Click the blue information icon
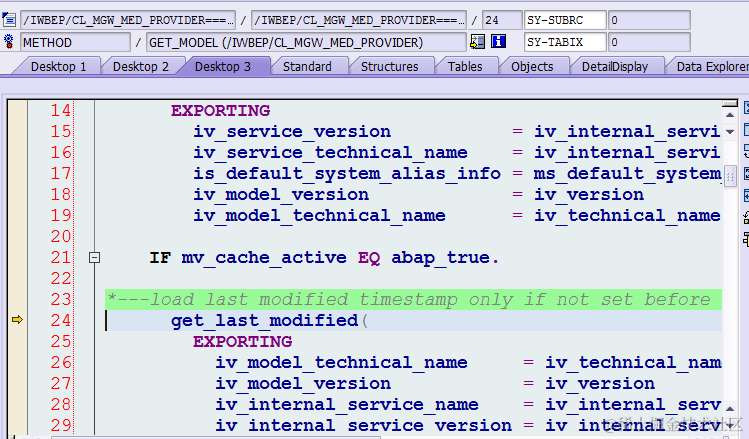Image resolution: width=749 pixels, height=439 pixels. tap(498, 42)
